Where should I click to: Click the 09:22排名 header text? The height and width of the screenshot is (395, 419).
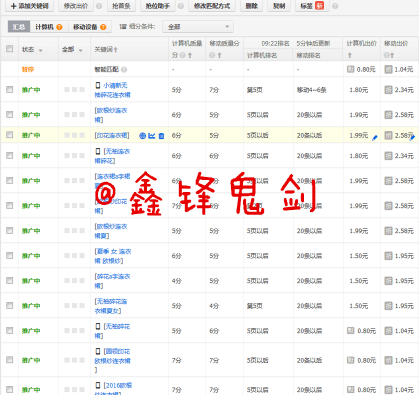(x=275, y=44)
